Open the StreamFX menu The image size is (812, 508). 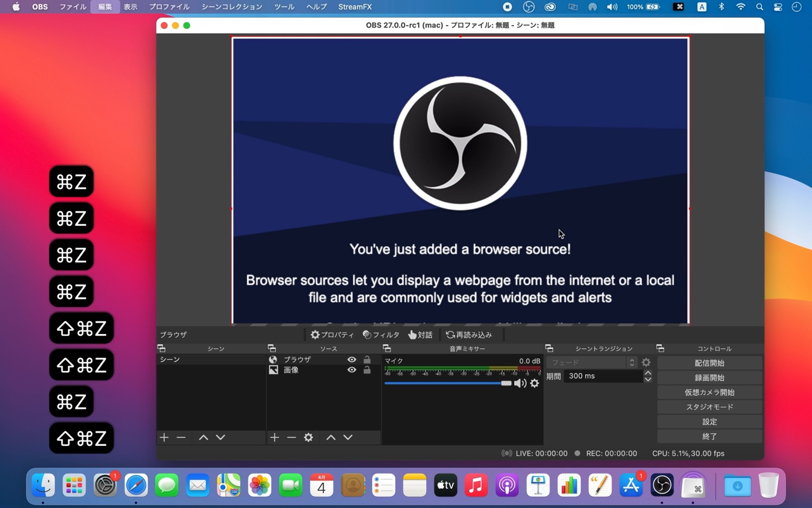click(x=355, y=7)
